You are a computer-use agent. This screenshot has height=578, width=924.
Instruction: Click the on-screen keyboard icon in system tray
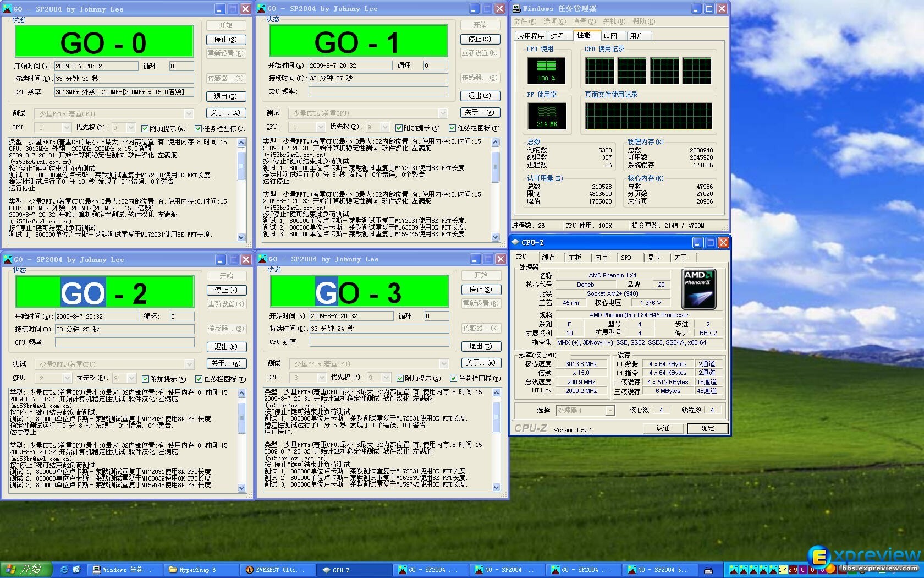click(x=708, y=570)
